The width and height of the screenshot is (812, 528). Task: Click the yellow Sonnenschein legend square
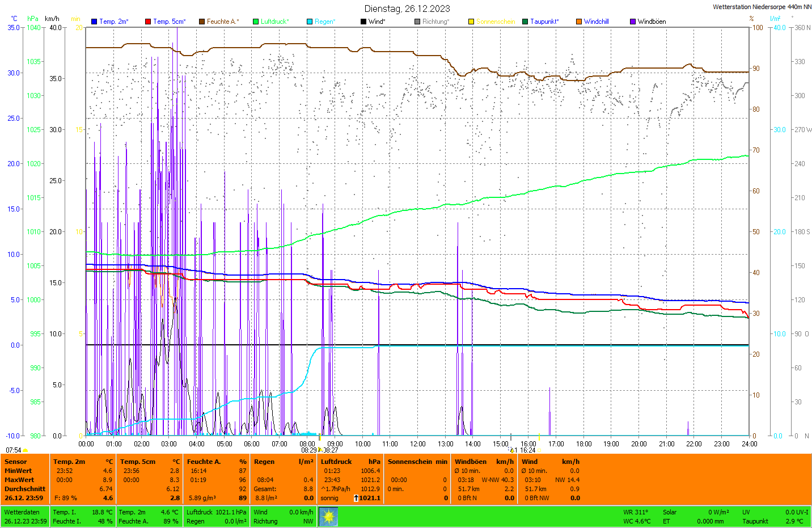(471, 22)
